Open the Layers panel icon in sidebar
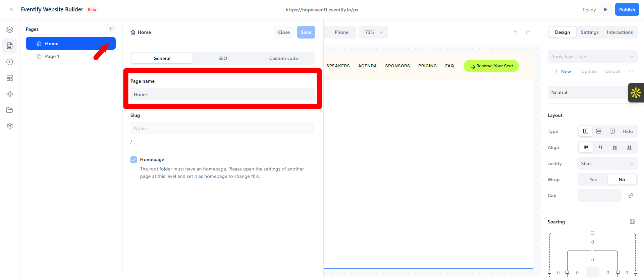 [x=10, y=30]
